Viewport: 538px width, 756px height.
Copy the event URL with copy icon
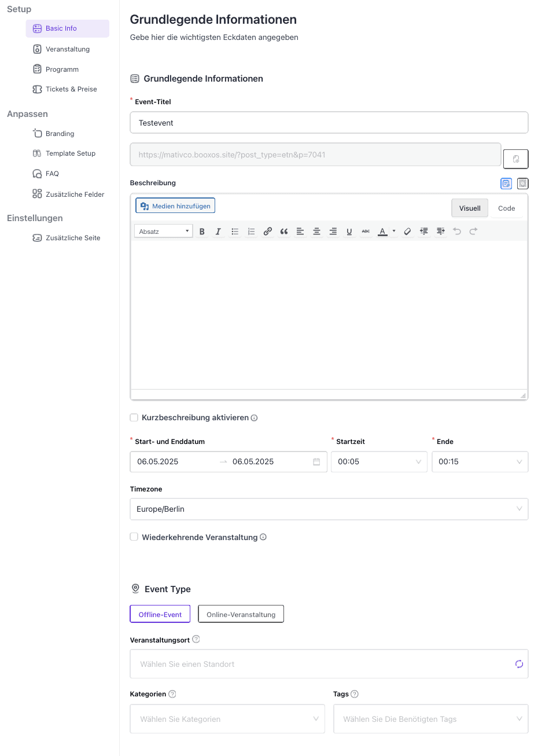coord(515,159)
